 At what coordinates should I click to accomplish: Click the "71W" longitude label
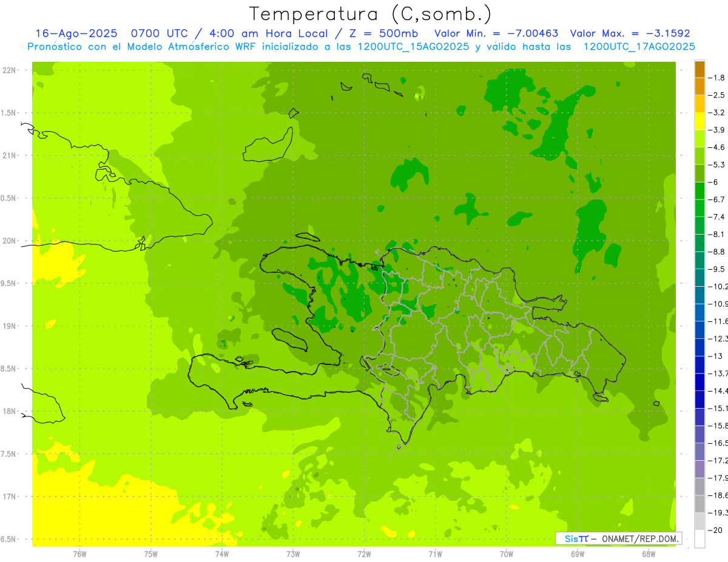(435, 554)
